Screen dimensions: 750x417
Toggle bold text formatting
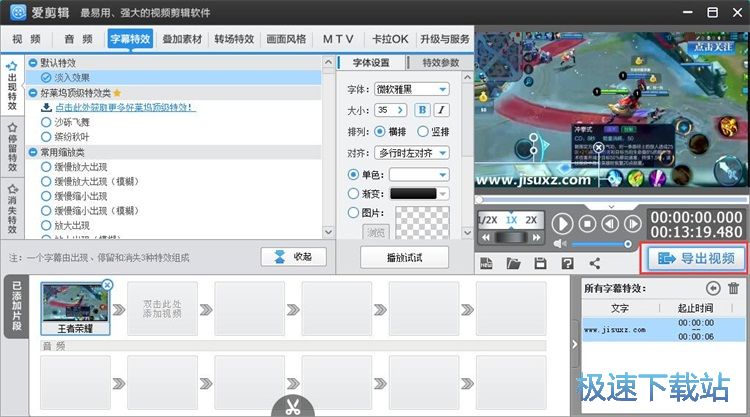(422, 110)
